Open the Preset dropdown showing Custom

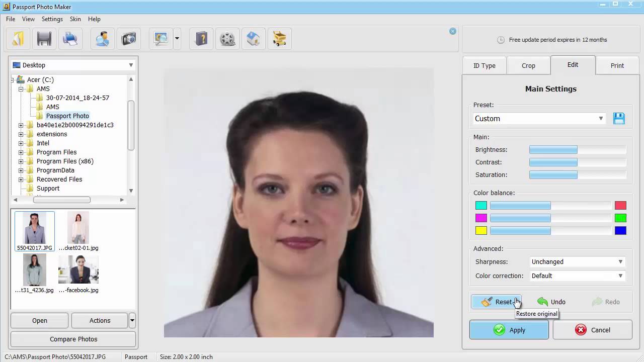pyautogui.click(x=539, y=119)
